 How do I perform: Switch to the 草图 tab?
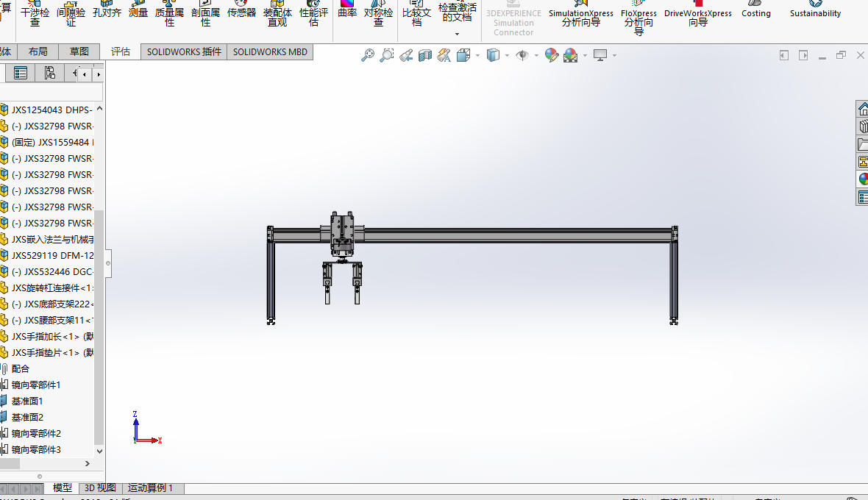(x=79, y=51)
